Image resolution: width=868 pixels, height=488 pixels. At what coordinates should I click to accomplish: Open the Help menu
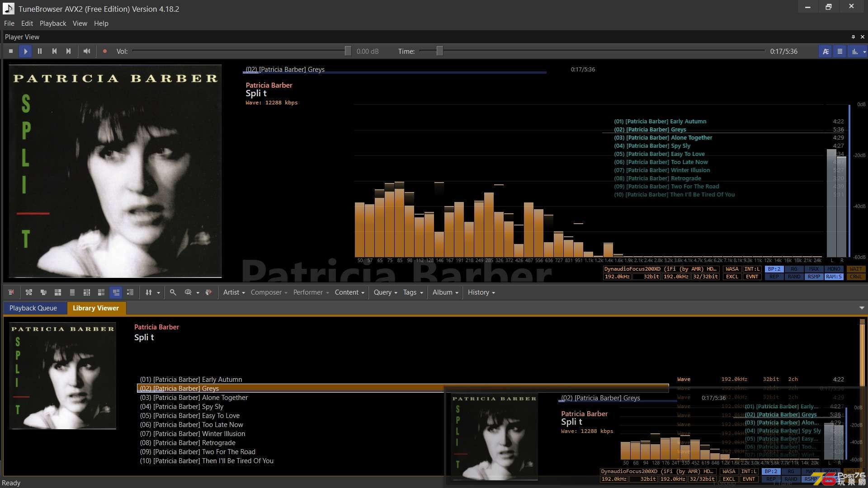point(101,23)
